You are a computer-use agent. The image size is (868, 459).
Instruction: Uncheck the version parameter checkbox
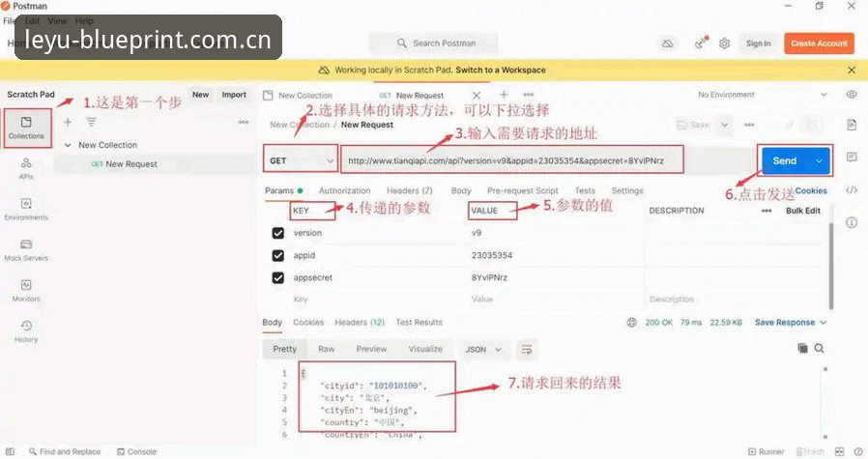coord(277,233)
